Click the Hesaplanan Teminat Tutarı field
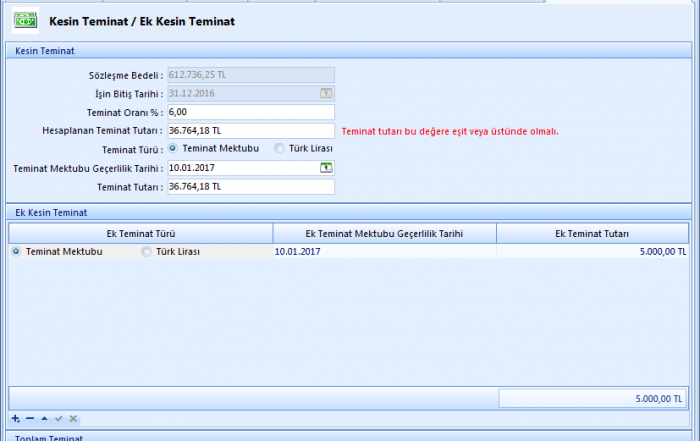The image size is (700, 441). 250,130
